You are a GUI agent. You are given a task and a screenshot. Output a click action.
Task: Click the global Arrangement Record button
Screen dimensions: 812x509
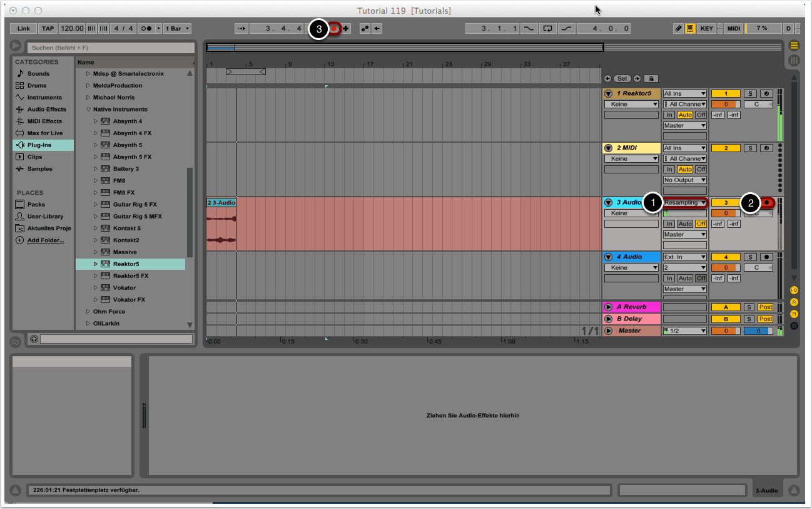(x=335, y=29)
